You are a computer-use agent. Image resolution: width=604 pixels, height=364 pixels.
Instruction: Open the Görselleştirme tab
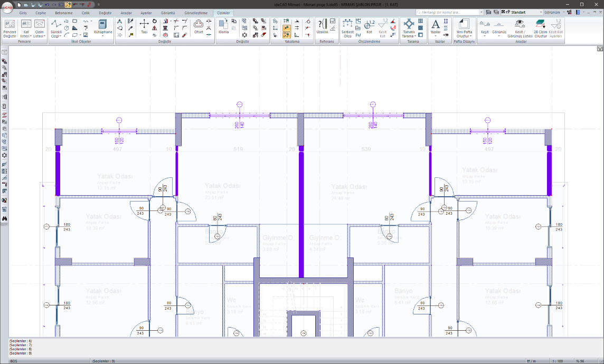196,13
